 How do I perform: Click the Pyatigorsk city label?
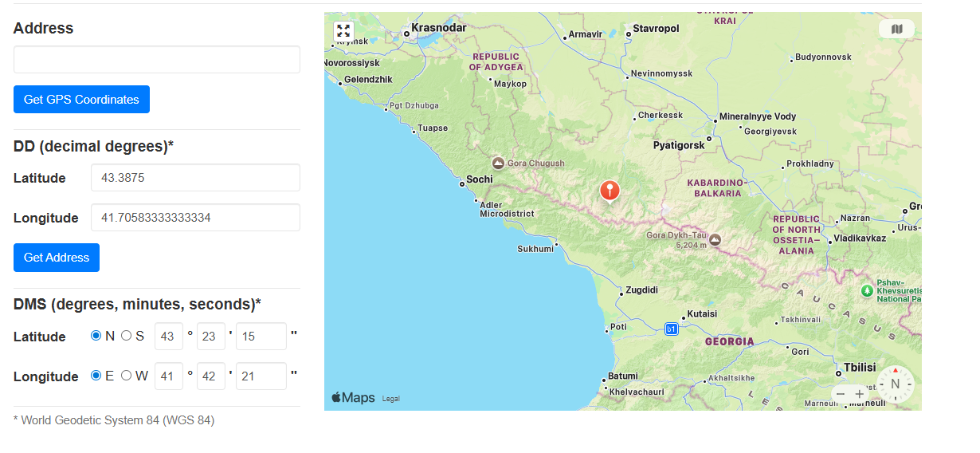coord(679,145)
